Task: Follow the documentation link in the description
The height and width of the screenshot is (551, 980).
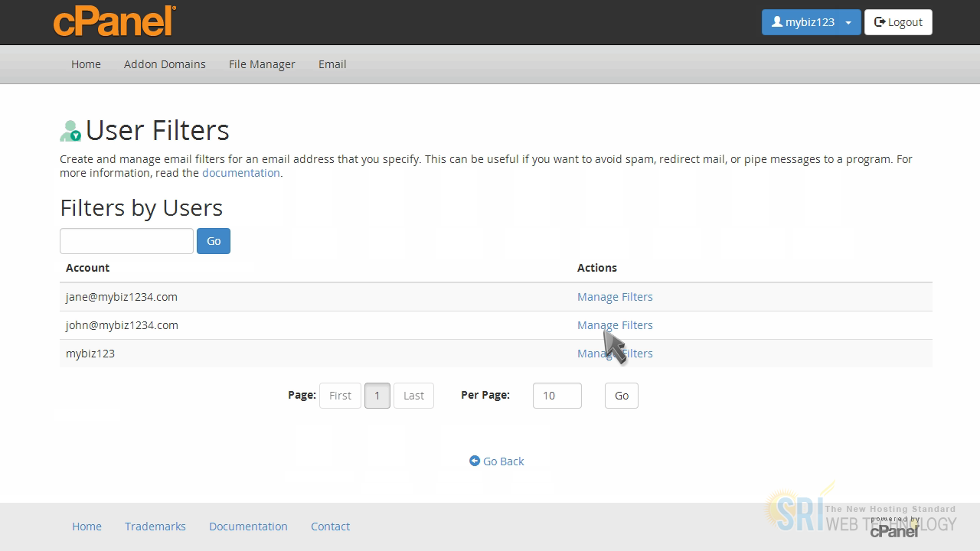Action: coord(240,173)
